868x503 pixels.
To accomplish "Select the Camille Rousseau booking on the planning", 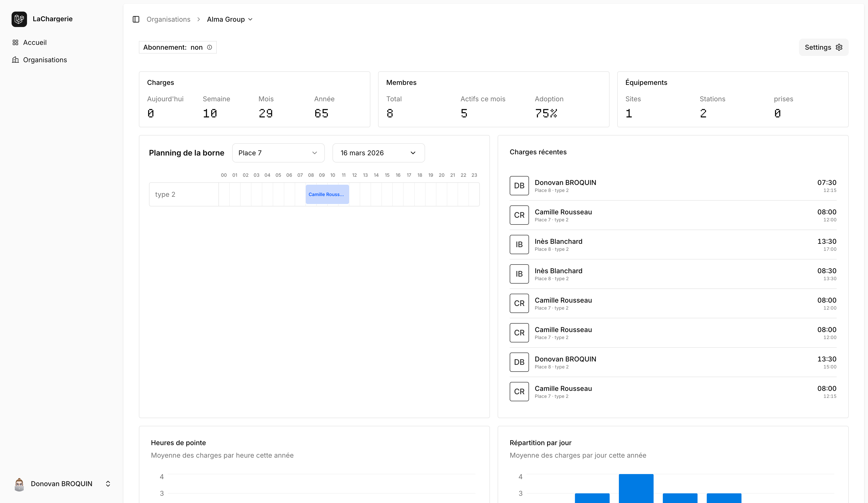I will [326, 194].
